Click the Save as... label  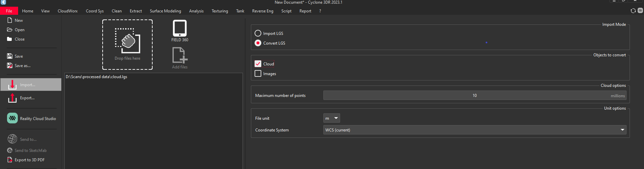pos(22,65)
